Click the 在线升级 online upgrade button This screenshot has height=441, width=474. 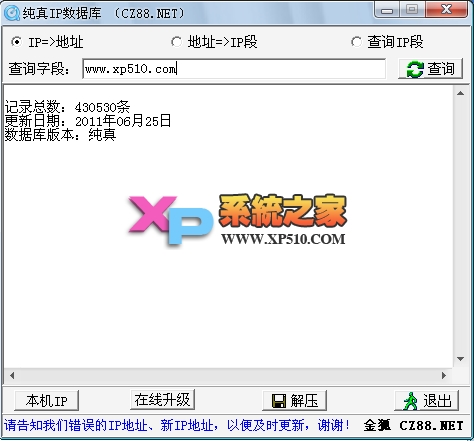162,399
